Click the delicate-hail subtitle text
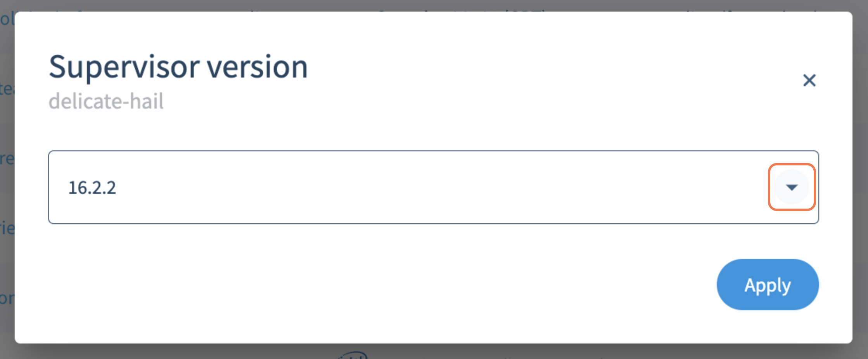The height and width of the screenshot is (359, 868). point(106,101)
